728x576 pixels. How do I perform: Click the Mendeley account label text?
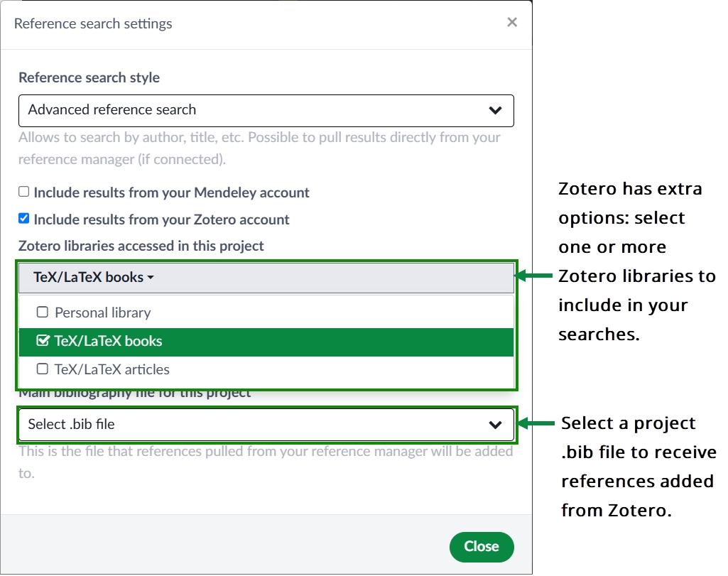click(x=171, y=192)
